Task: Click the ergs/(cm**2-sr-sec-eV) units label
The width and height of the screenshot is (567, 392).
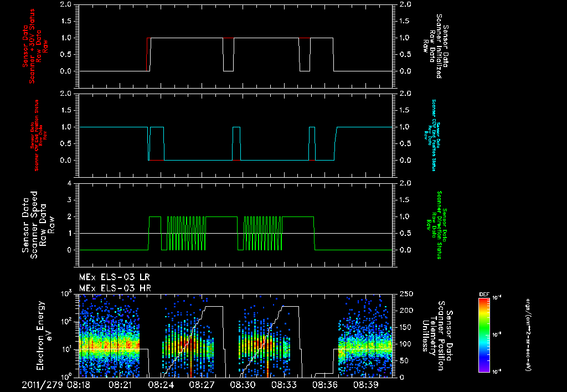Action: [528, 334]
